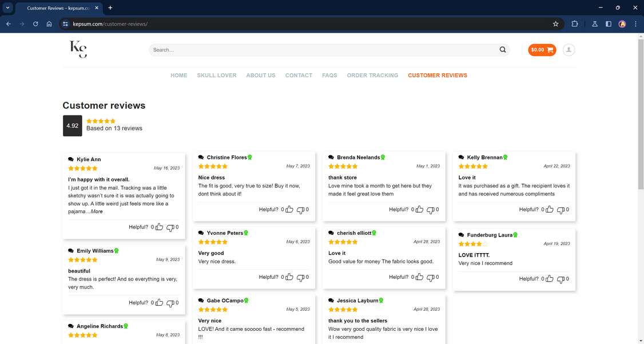Select the CUSTOMER REVIEWS menu item

(x=438, y=75)
